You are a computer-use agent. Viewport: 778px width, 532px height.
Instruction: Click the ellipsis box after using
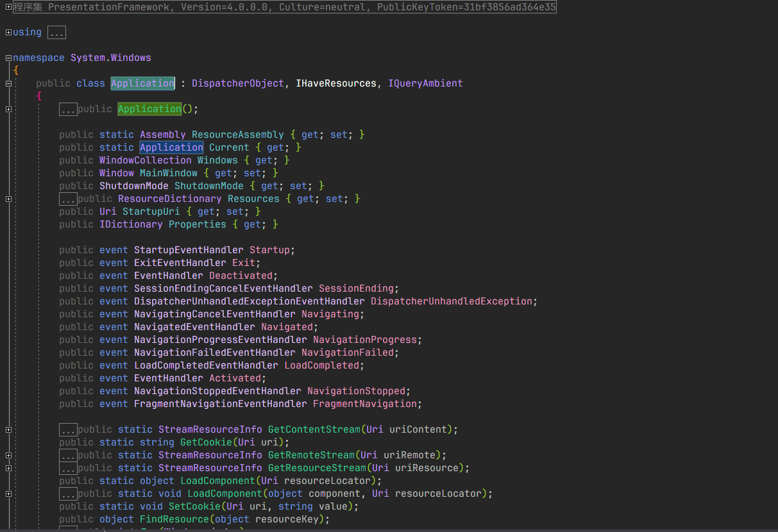point(56,32)
